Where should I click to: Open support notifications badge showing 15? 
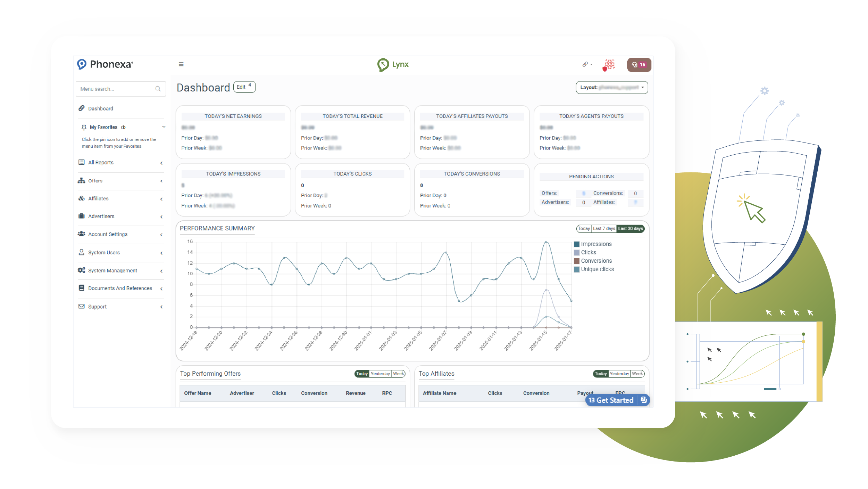[639, 65]
